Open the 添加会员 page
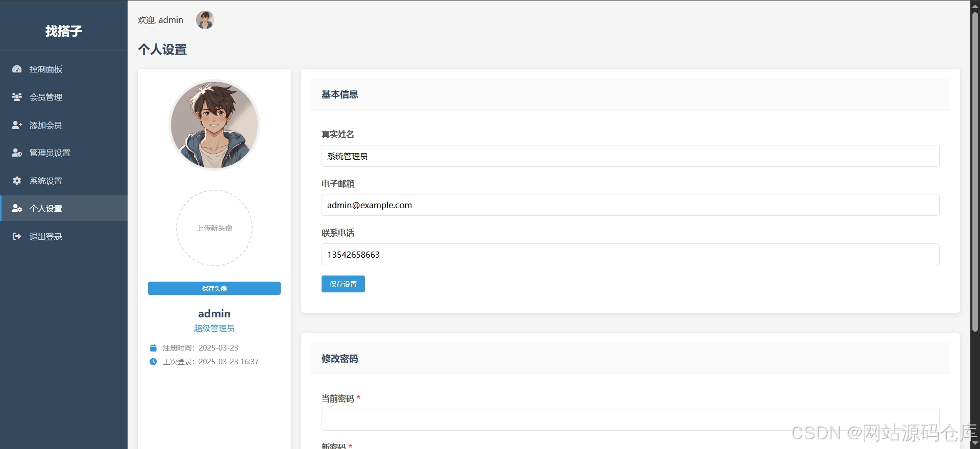This screenshot has width=980, height=449. click(x=64, y=125)
